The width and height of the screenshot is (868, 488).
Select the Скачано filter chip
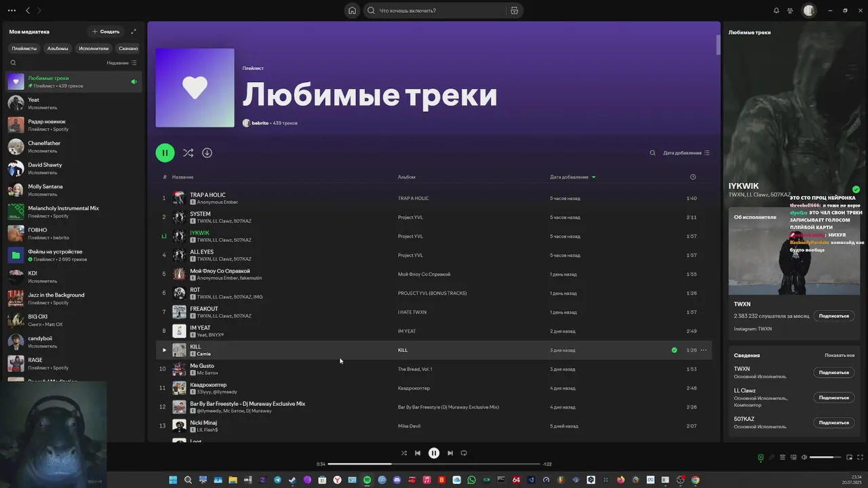[128, 48]
